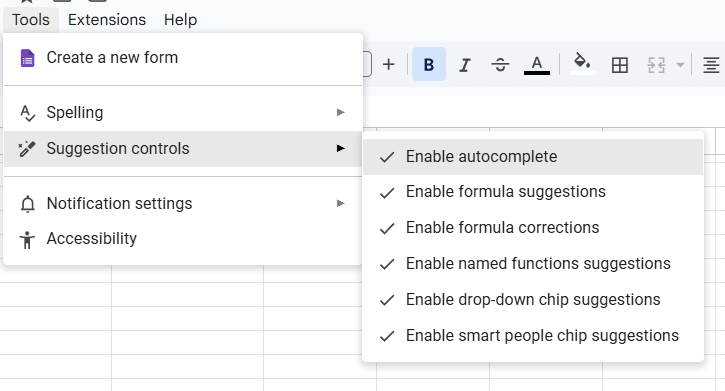
Task: Open the borders tool
Action: (x=620, y=64)
